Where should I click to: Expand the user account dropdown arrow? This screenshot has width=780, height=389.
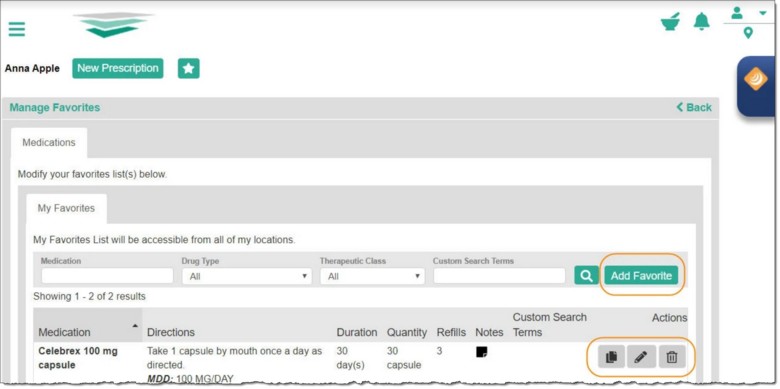click(x=763, y=13)
